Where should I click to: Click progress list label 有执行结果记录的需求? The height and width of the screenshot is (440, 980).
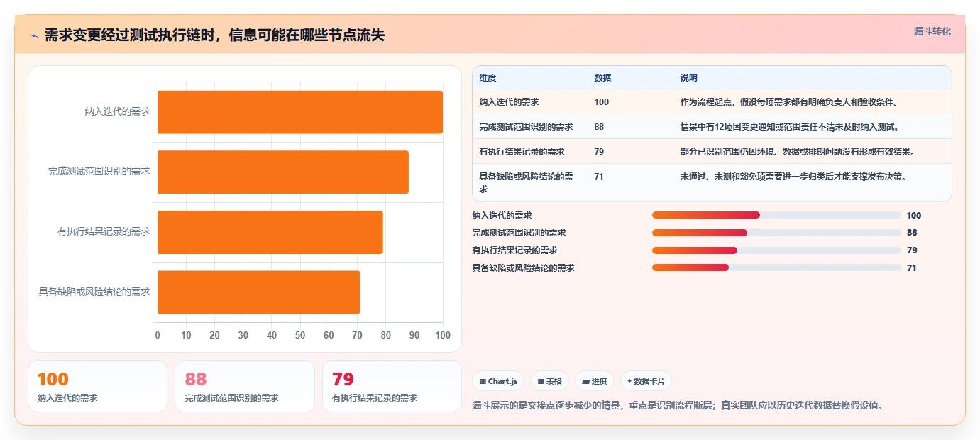(x=514, y=251)
